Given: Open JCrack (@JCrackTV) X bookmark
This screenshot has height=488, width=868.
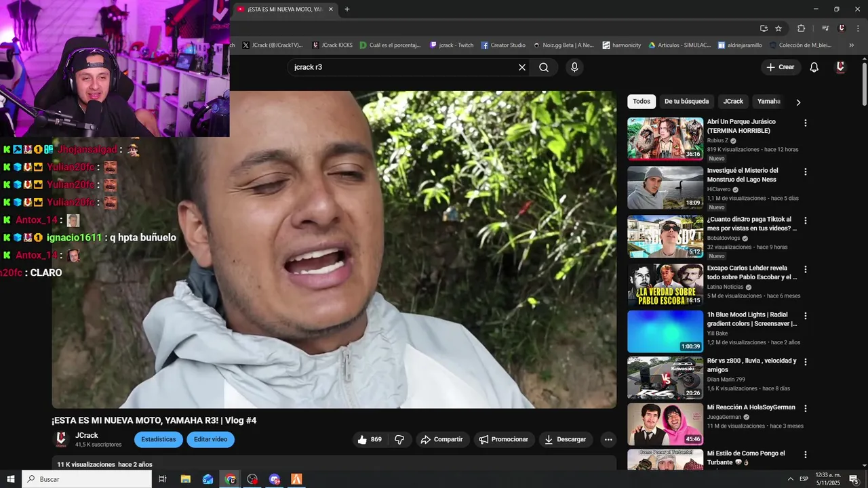Looking at the screenshot, I should tap(273, 45).
